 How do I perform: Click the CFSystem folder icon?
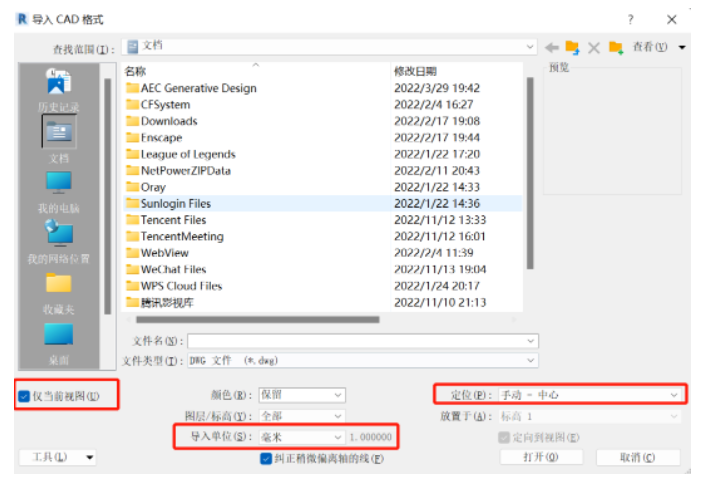133,104
